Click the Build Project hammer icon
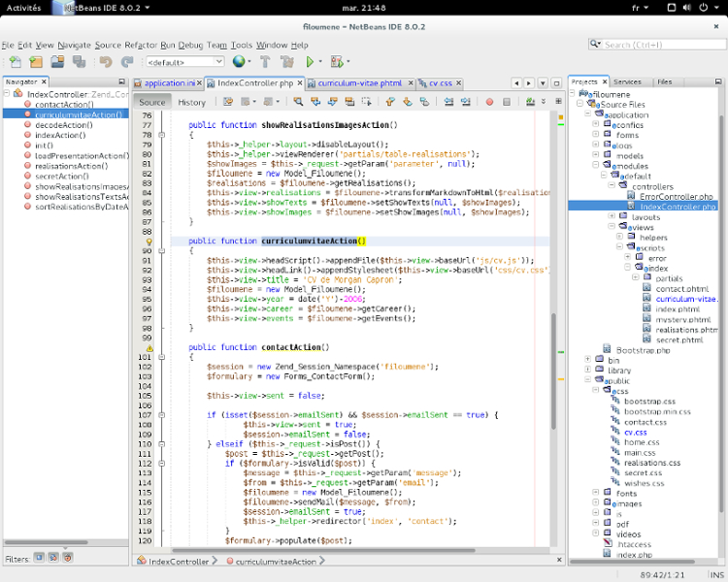Viewport: 728px width, 582px height. coord(264,62)
